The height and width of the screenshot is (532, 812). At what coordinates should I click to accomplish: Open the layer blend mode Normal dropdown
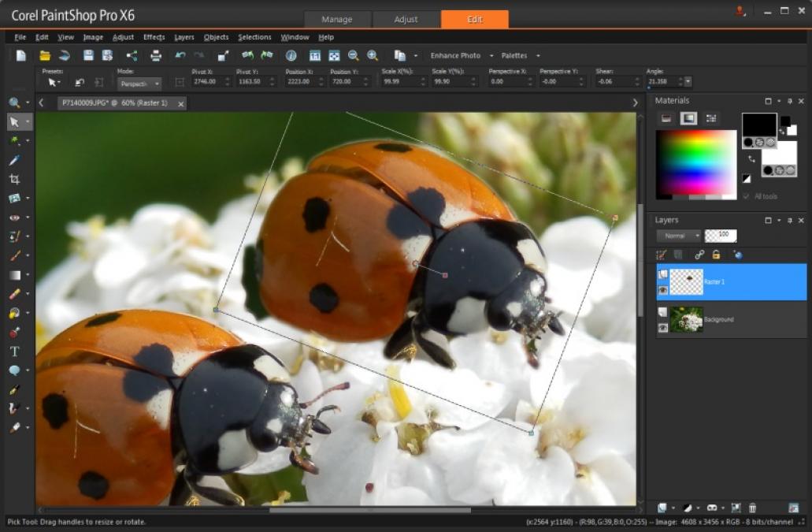coord(679,236)
